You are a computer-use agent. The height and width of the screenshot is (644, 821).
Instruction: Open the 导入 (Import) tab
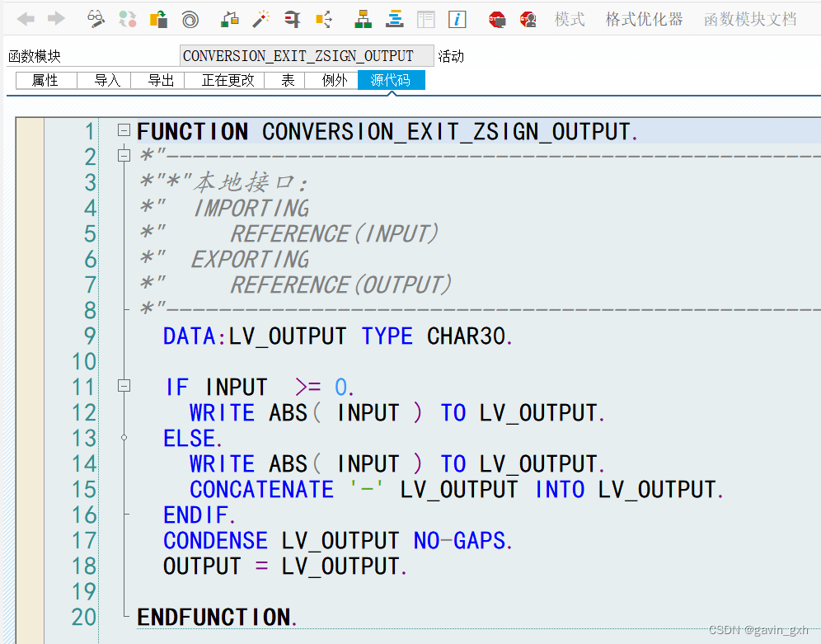click(x=104, y=80)
